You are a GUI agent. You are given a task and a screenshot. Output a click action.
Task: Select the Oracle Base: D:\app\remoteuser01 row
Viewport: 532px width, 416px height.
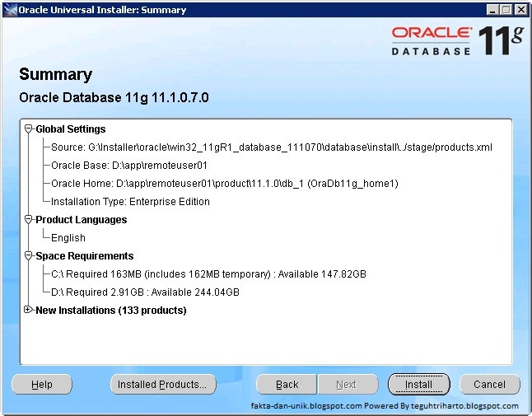point(129,166)
